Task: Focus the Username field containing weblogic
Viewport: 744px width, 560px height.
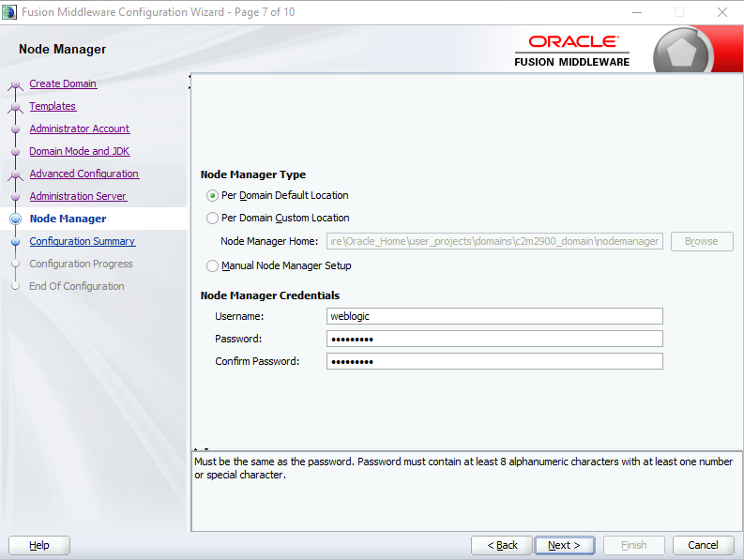Action: (494, 316)
